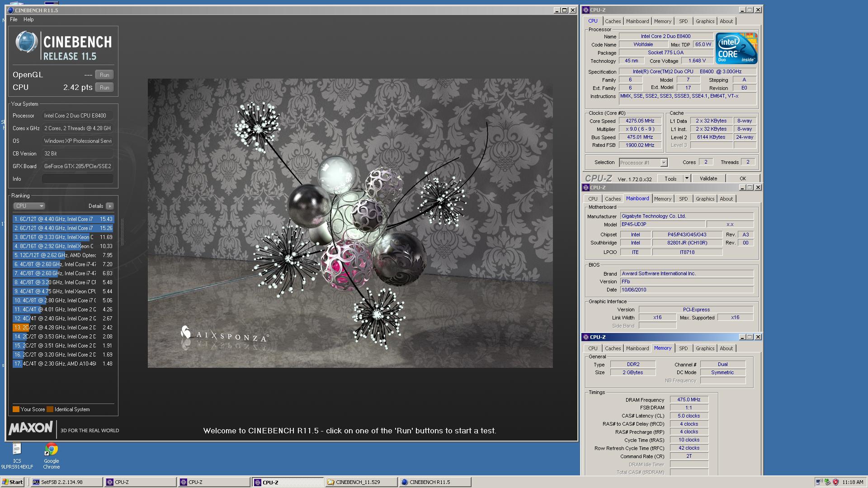
Task: Click the Safely Remove Hardware tray icon
Action: click(x=827, y=482)
